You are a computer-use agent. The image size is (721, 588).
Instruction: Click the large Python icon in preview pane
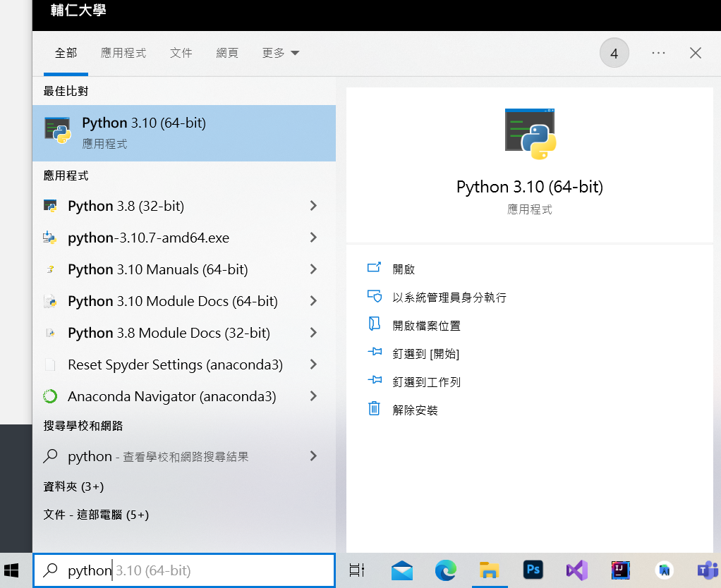531,134
